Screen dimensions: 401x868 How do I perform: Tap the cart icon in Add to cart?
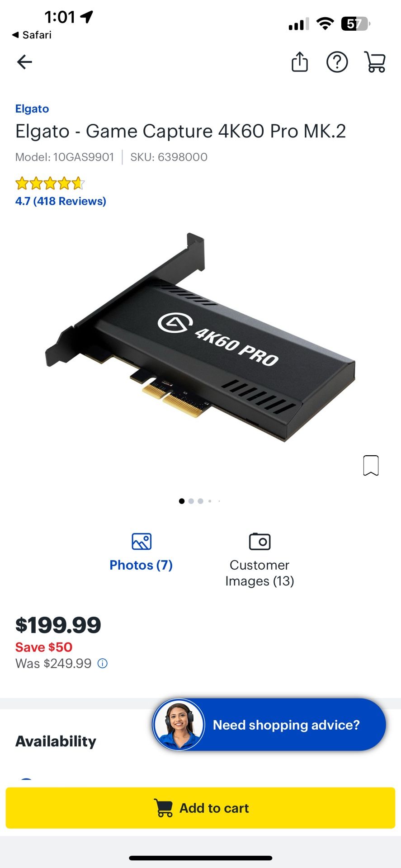pos(163,808)
